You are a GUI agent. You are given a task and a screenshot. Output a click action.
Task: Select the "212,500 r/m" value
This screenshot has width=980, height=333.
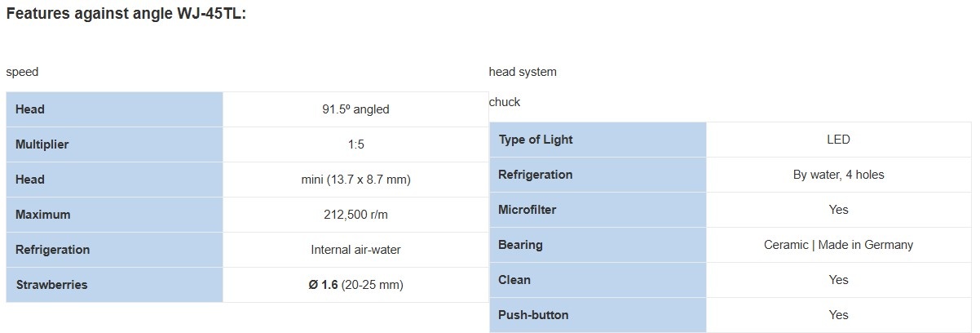(x=355, y=215)
